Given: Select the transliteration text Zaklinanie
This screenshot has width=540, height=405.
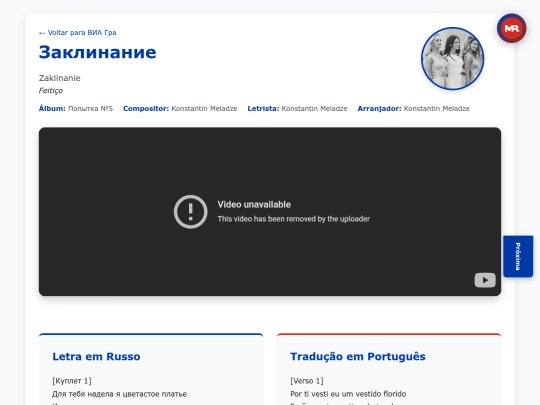Looking at the screenshot, I should point(60,78).
